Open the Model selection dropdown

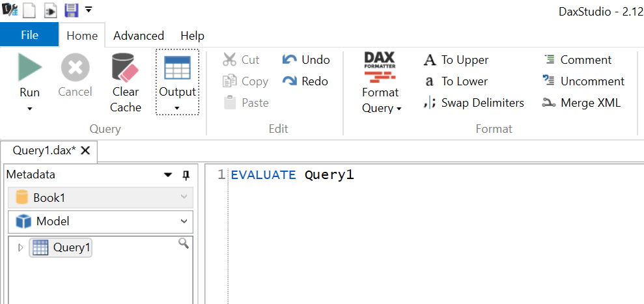100,221
